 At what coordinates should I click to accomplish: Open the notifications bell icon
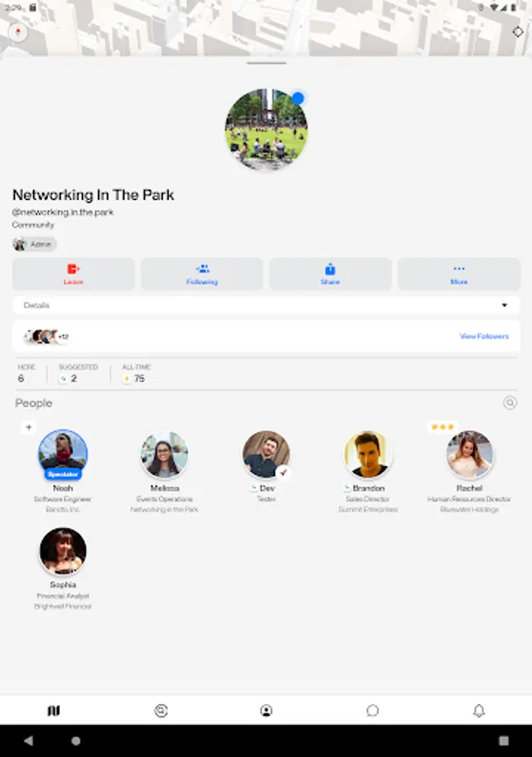(x=478, y=710)
